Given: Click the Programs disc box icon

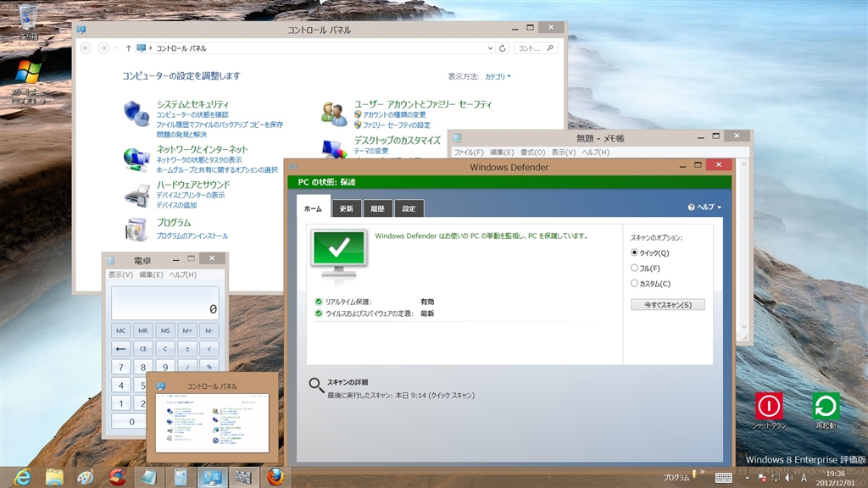Looking at the screenshot, I should (x=136, y=229).
